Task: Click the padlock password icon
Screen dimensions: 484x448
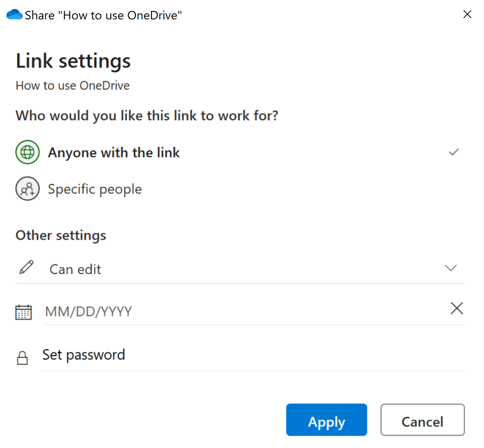Action: [x=22, y=358]
